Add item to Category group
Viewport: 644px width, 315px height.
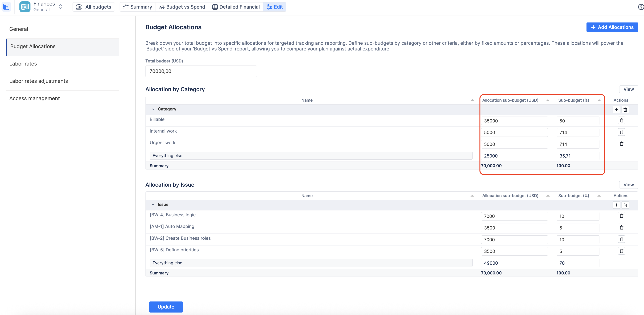[616, 110]
